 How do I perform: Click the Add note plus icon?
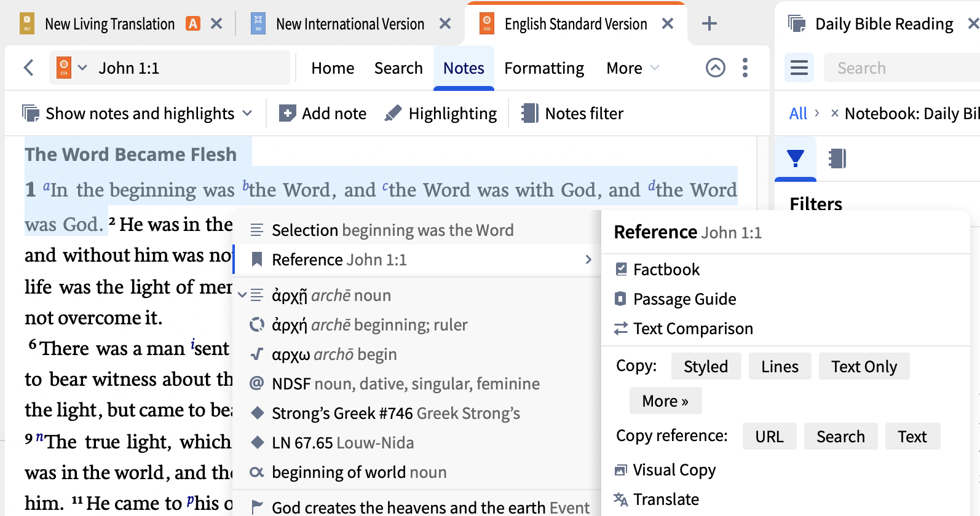(287, 114)
